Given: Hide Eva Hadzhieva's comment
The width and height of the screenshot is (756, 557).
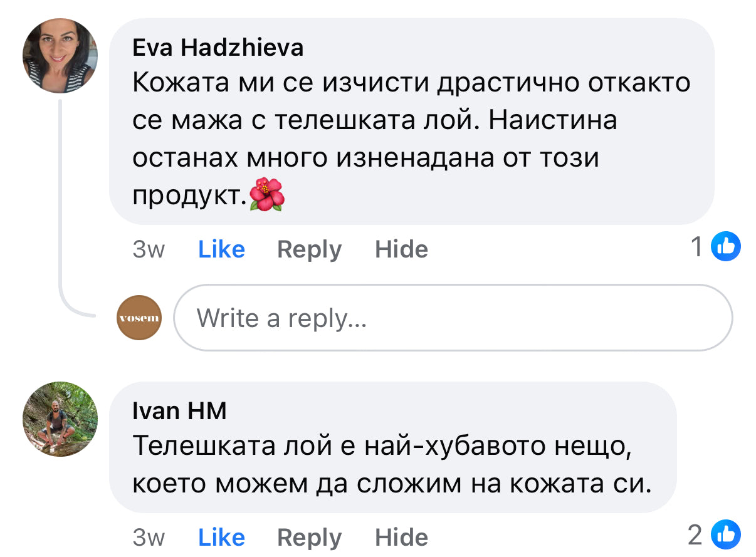Looking at the screenshot, I should tap(401, 249).
